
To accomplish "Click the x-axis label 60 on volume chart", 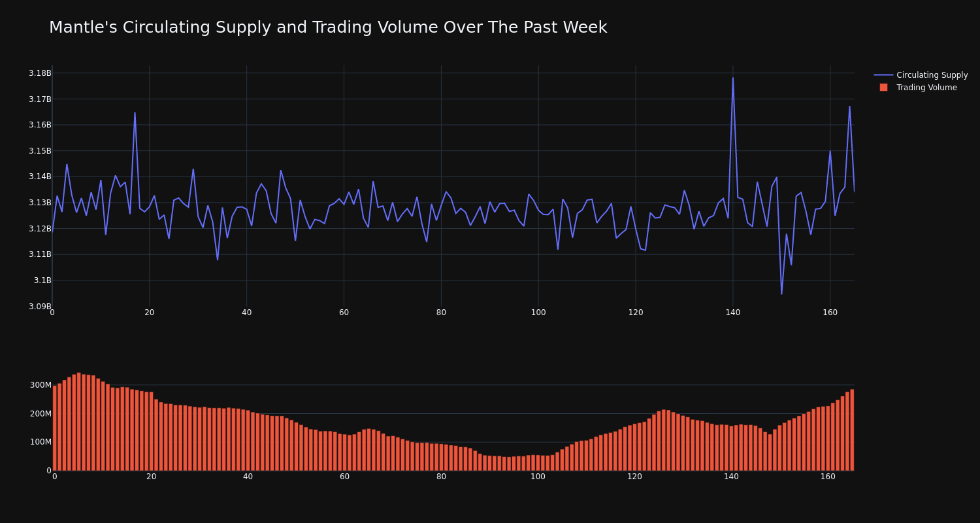I will [x=344, y=477].
